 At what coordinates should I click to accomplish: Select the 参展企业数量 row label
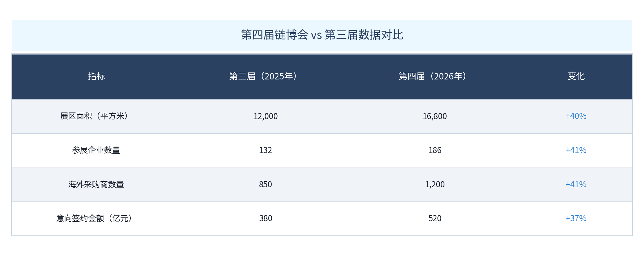click(x=96, y=150)
